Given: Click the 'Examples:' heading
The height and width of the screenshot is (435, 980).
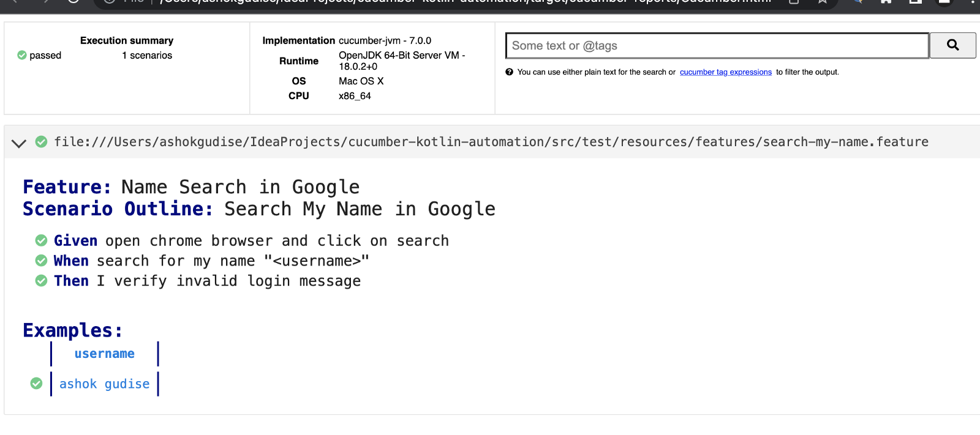Looking at the screenshot, I should [72, 330].
